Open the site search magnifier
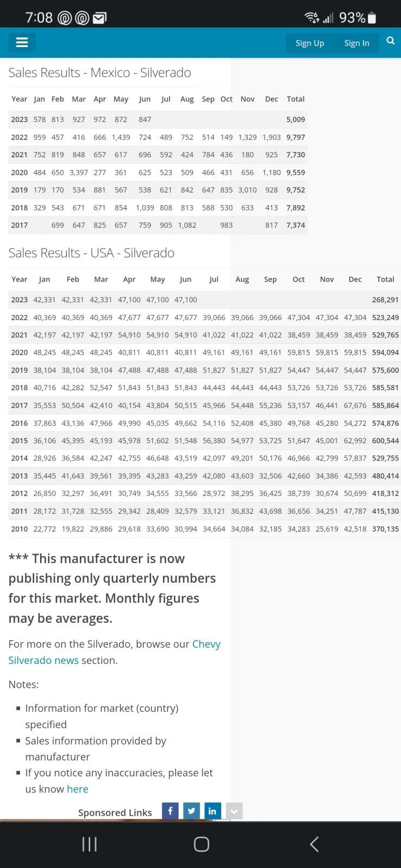 click(x=390, y=41)
